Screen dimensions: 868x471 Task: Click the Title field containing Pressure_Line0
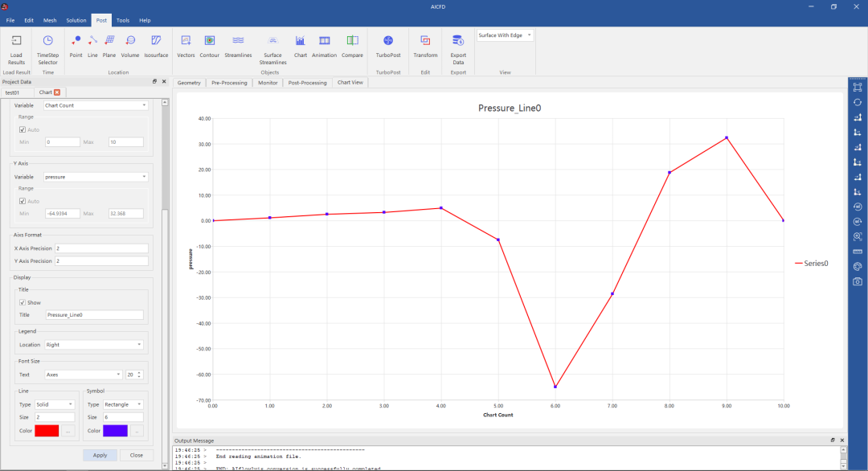(x=95, y=314)
